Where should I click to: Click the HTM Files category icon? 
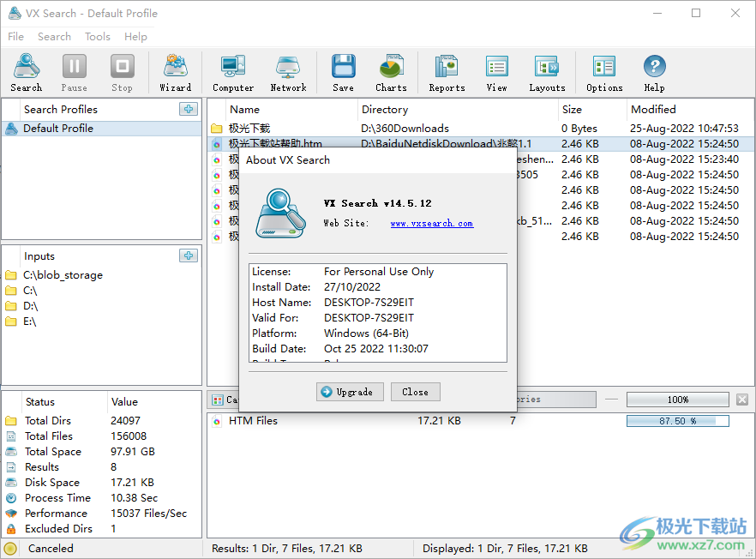[x=217, y=421]
